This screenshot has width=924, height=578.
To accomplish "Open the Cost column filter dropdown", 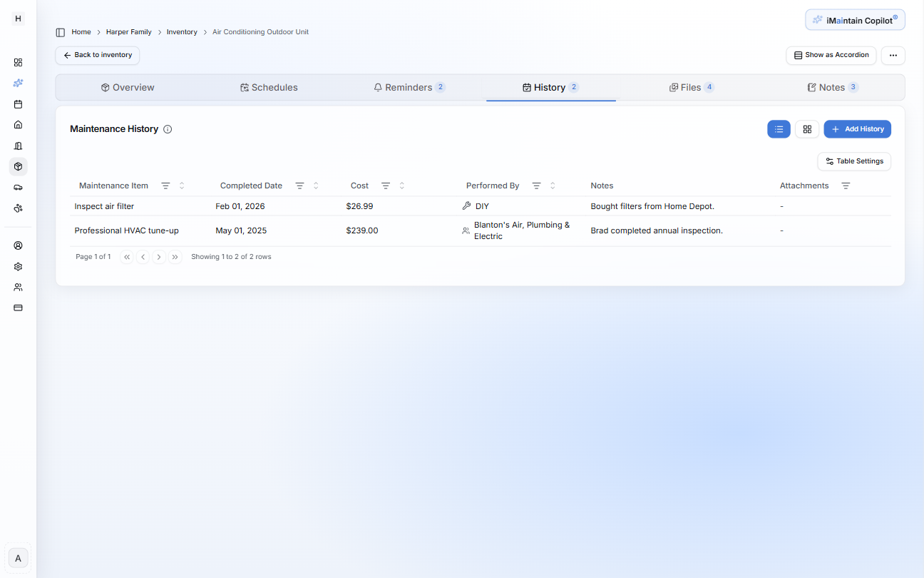I will pyautogui.click(x=385, y=186).
